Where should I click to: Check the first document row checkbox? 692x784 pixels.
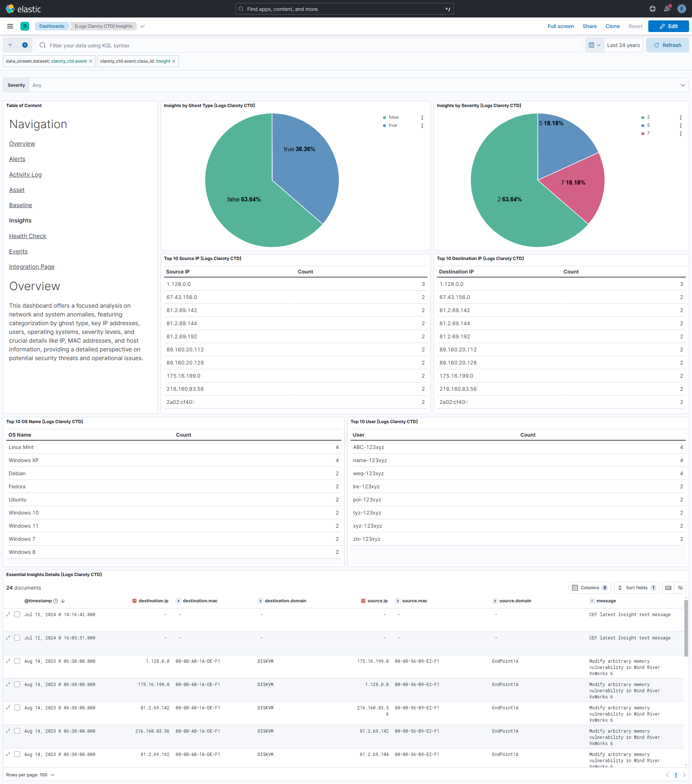tap(17, 614)
